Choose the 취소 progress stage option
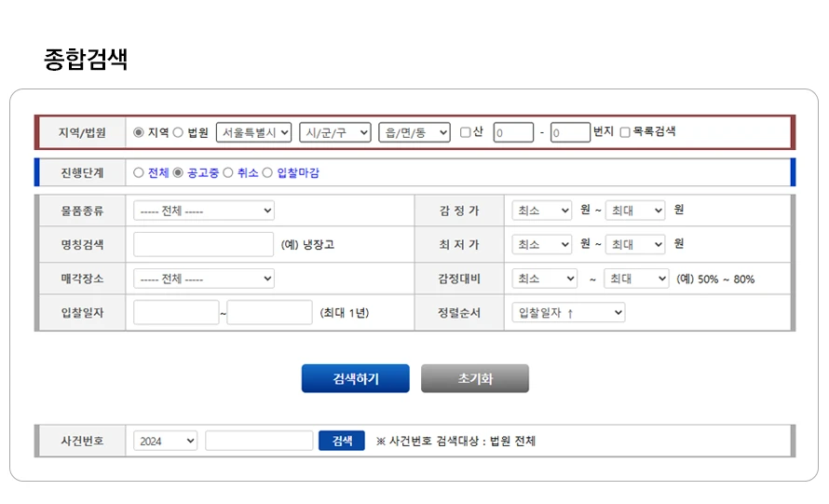Image resolution: width=829 pixels, height=504 pixels. (x=228, y=172)
